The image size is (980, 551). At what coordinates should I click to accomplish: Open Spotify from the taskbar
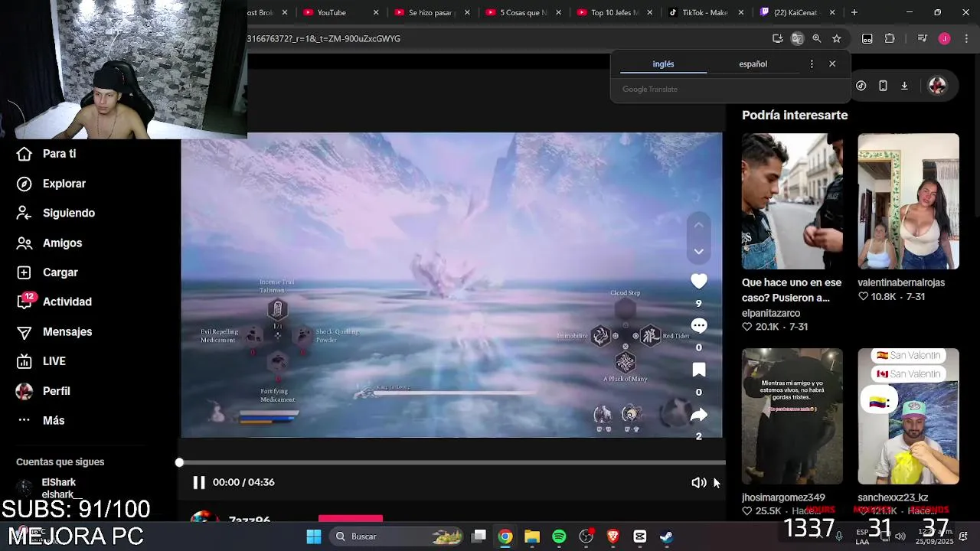coord(559,536)
